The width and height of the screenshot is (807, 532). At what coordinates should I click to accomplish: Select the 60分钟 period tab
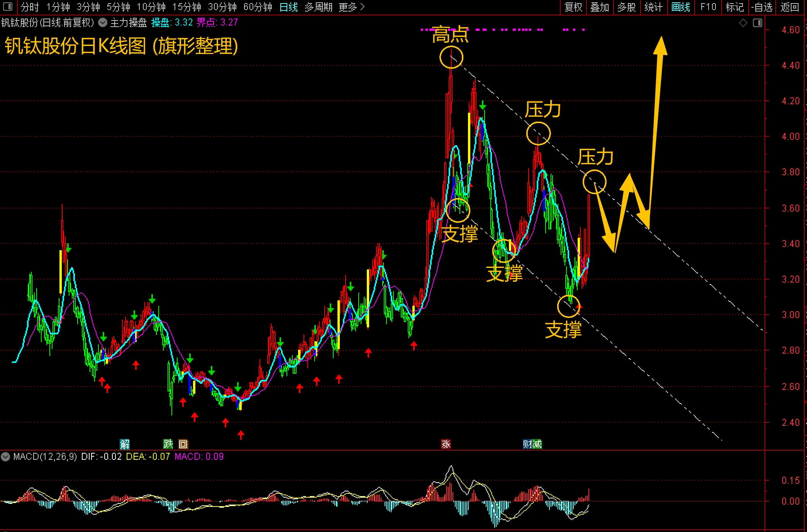[x=258, y=7]
